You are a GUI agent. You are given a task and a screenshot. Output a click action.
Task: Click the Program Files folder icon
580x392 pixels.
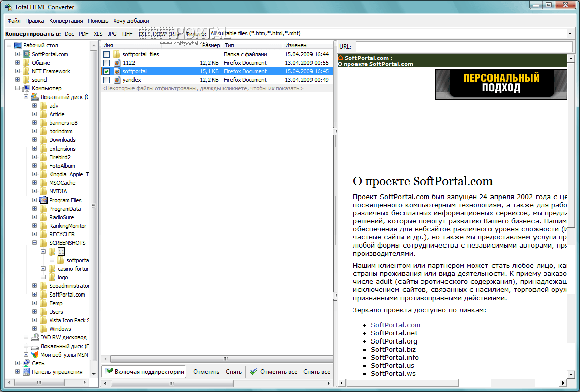coord(43,200)
